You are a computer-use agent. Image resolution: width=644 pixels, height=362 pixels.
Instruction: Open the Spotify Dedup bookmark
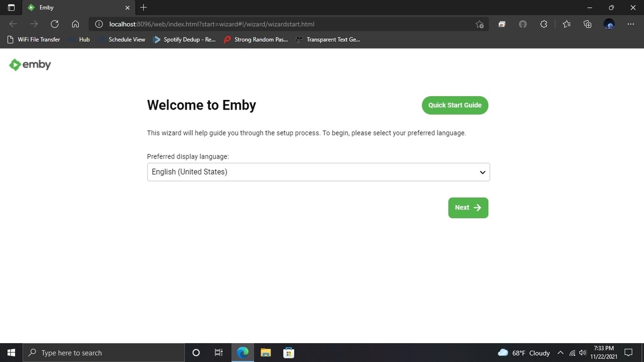185,40
